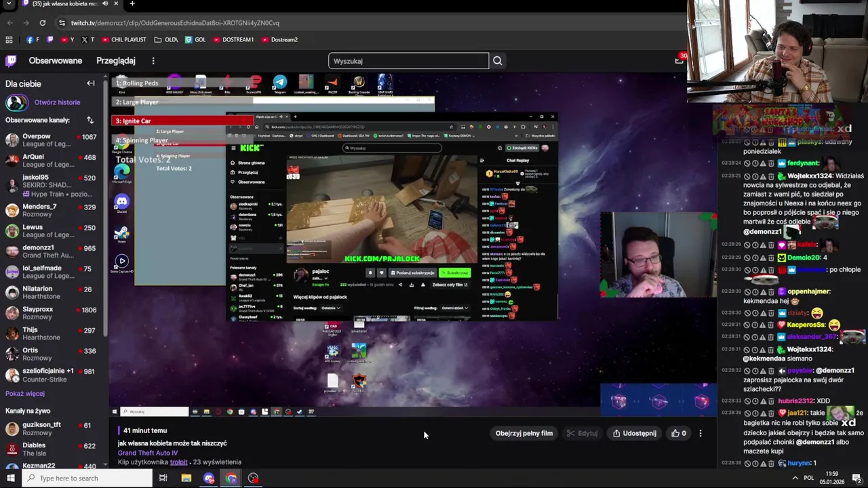Click the clip video player
This screenshot has width=868, height=488.
coord(414,244)
